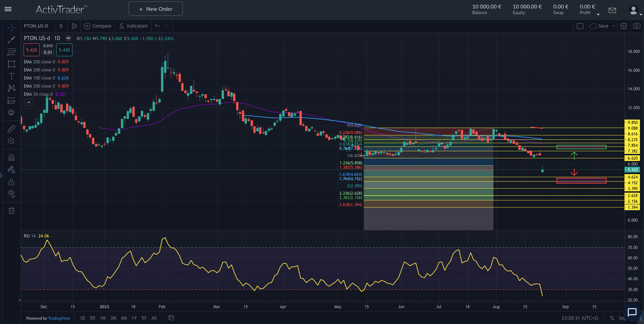Viewport: 644px width, 324px height.
Task: Choose the text annotation tool
Action: coord(11,76)
